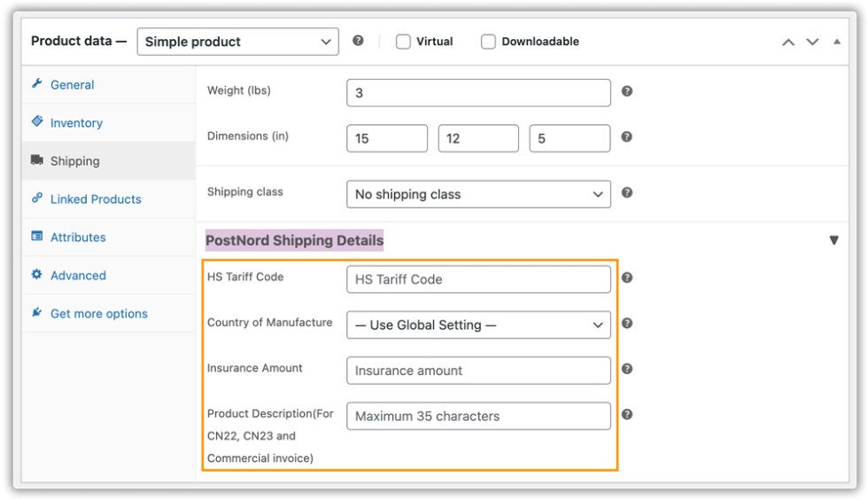
Task: Click the Weight input field
Action: 479,92
